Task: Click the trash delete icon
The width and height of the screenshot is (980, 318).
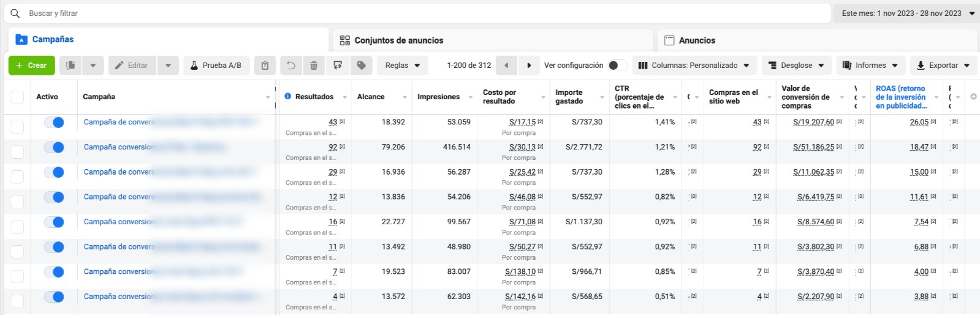Action: coord(314,66)
